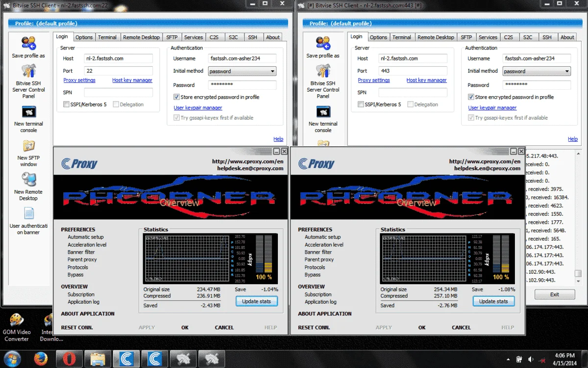Screen dimensions: 588x368
Task: Open Windows Explorer folder in taskbar
Action: [98, 359]
